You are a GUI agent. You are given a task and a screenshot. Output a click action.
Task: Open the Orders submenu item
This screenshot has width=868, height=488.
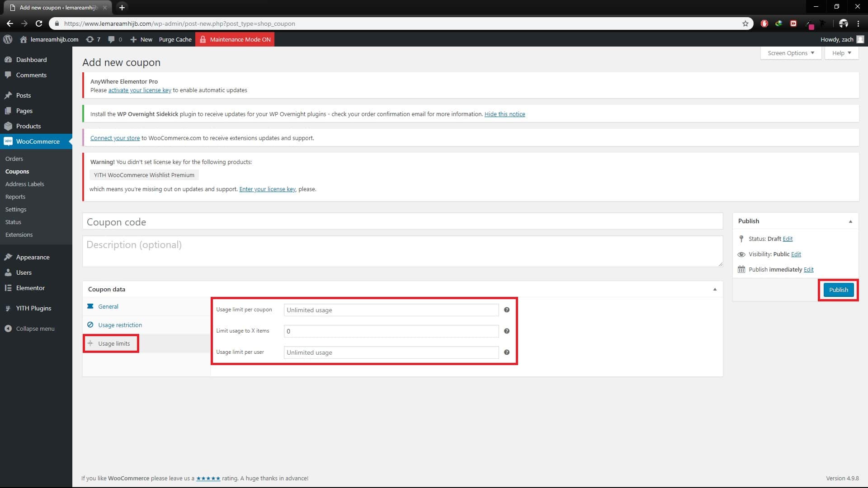[x=14, y=159]
